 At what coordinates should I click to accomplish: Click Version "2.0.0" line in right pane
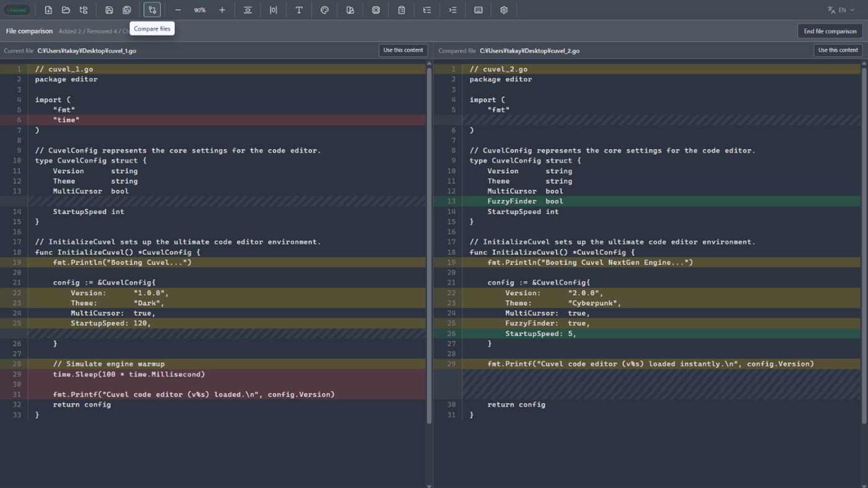click(x=647, y=293)
